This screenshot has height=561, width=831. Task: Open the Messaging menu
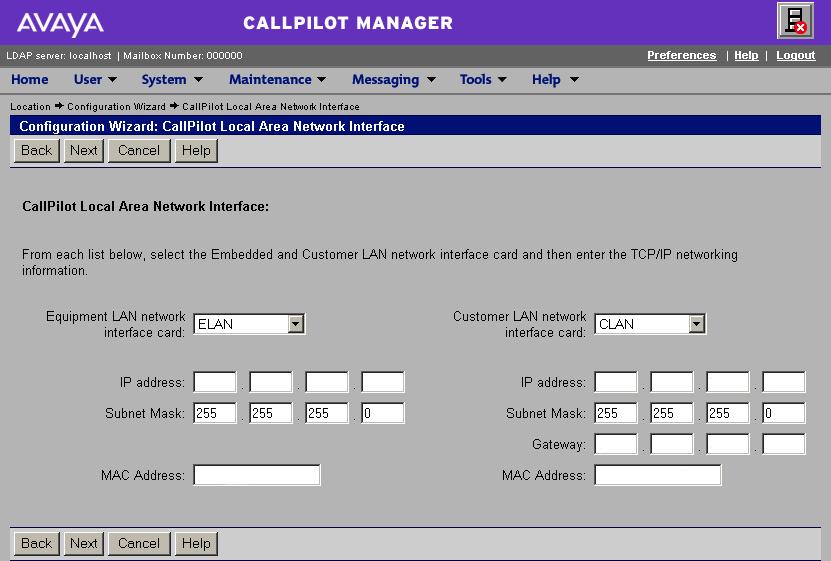pyautogui.click(x=394, y=79)
